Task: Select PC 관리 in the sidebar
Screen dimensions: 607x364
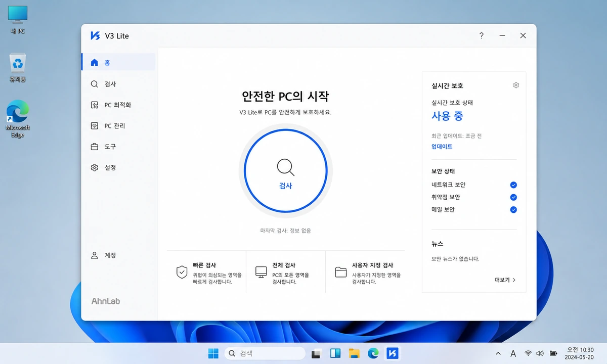Action: click(118, 126)
